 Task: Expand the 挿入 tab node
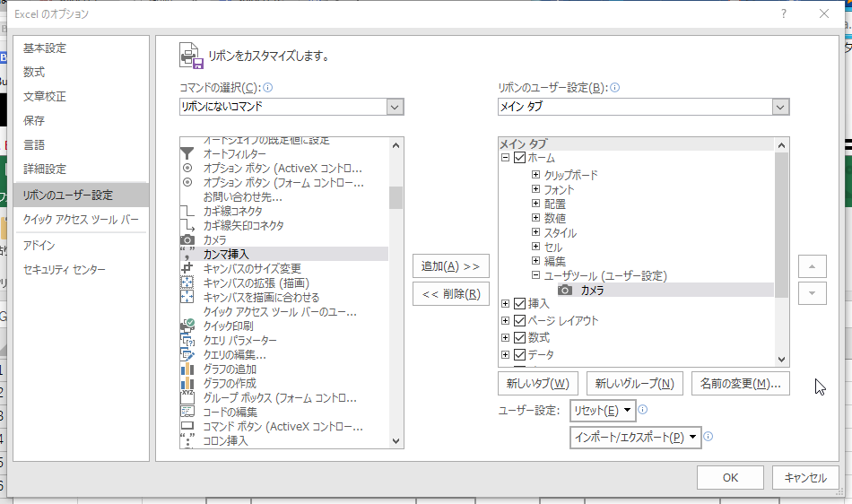tap(505, 304)
